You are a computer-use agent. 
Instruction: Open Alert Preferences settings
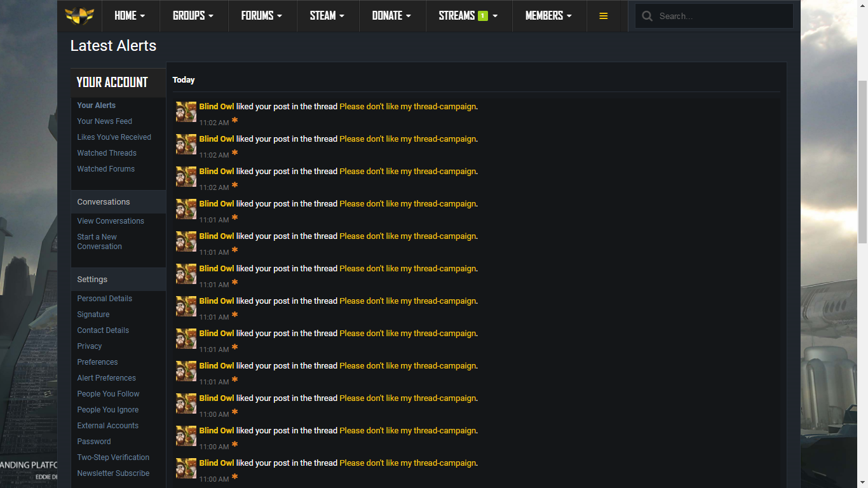(107, 378)
